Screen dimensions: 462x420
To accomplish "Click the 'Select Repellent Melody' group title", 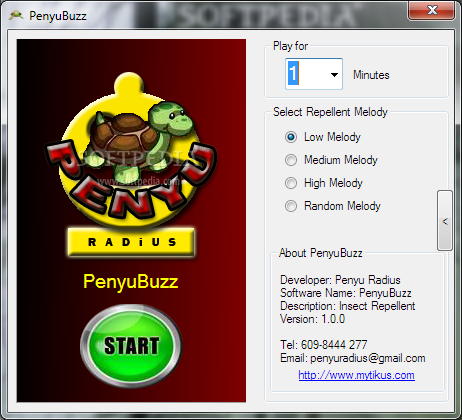I will [330, 112].
